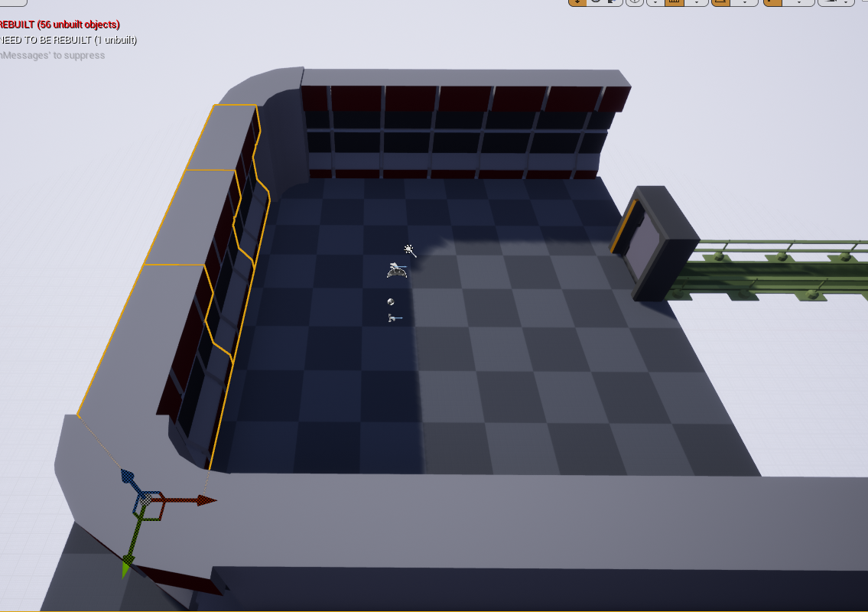868x612 pixels.
Task: Toggle grid snapping on the viewport toolbar
Action: [x=676, y=3]
